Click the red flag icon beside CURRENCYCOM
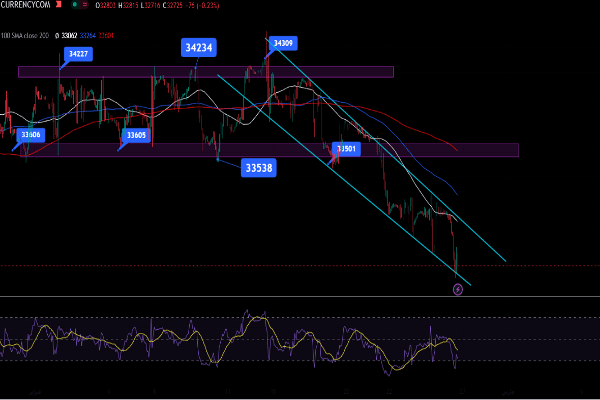 [x=59, y=6]
